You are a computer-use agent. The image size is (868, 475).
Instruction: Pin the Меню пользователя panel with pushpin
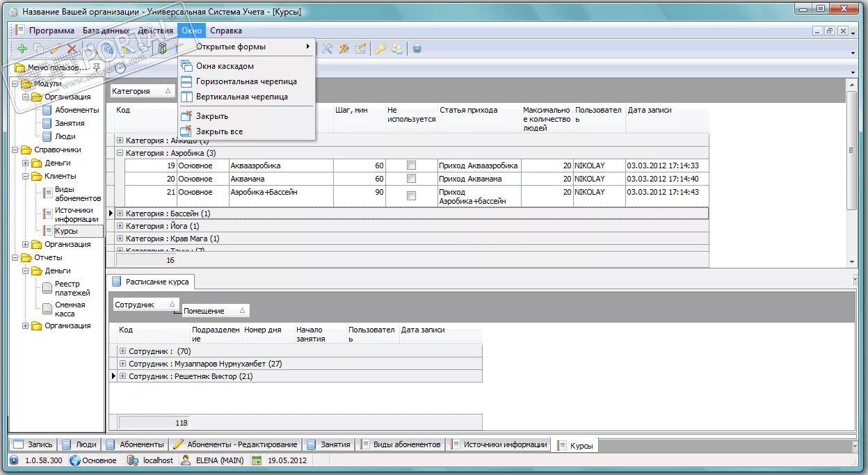tap(97, 67)
